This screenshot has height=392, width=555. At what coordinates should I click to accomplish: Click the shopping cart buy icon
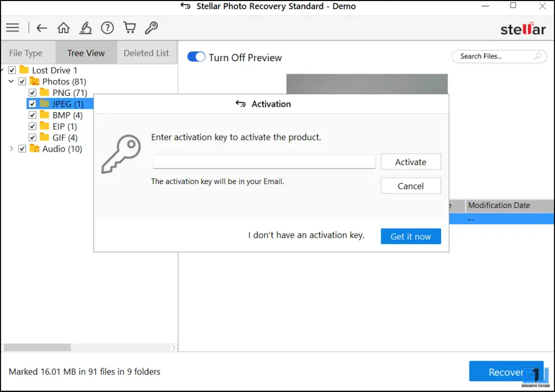(129, 28)
